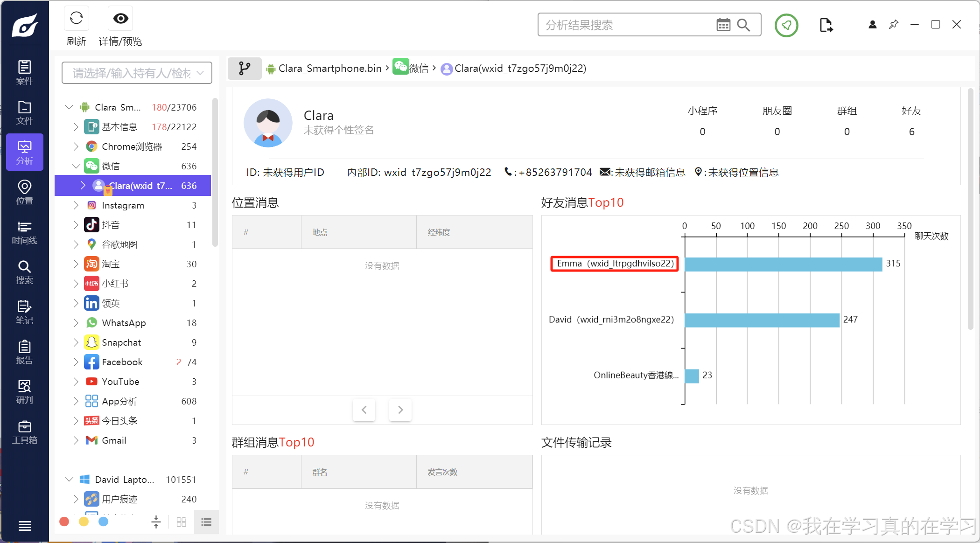
Task: Open the 报告 (report) sidebar section
Action: (x=24, y=352)
